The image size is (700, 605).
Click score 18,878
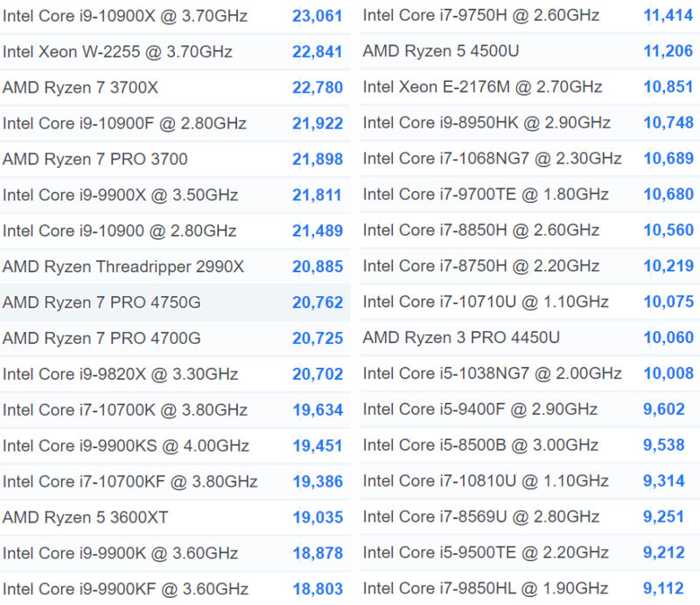point(318,553)
